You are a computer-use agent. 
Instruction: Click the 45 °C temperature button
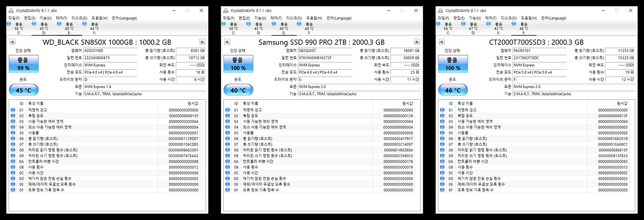click(x=23, y=90)
